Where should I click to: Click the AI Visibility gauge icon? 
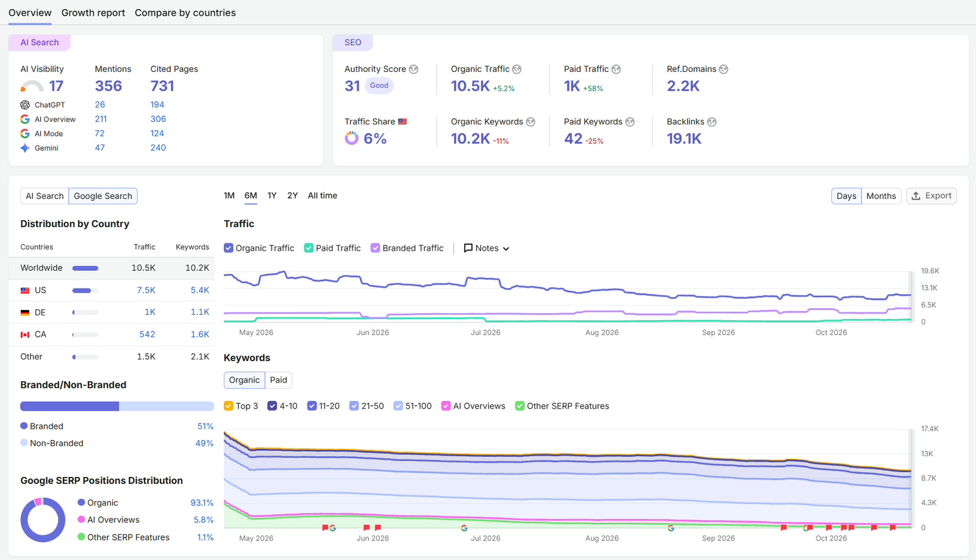coord(32,86)
